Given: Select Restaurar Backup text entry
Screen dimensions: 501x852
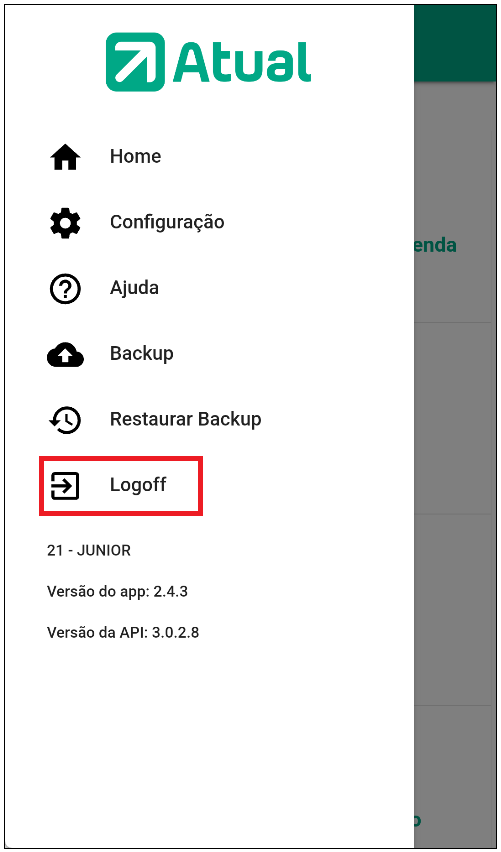Looking at the screenshot, I should (x=185, y=419).
